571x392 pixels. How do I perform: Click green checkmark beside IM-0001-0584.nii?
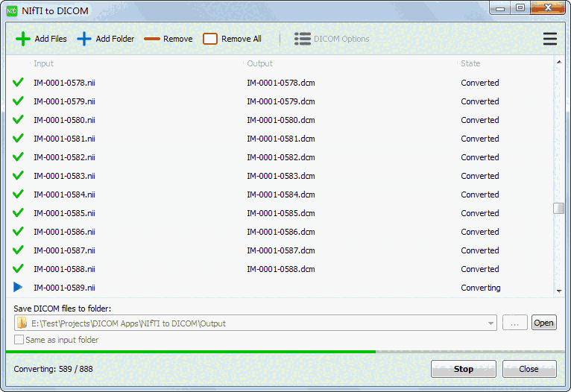tap(18, 194)
